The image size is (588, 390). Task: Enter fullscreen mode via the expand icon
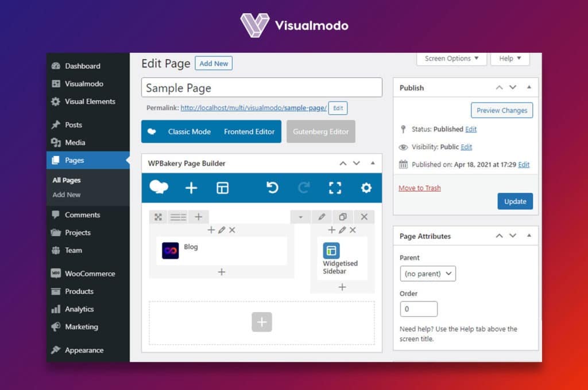pyautogui.click(x=336, y=188)
